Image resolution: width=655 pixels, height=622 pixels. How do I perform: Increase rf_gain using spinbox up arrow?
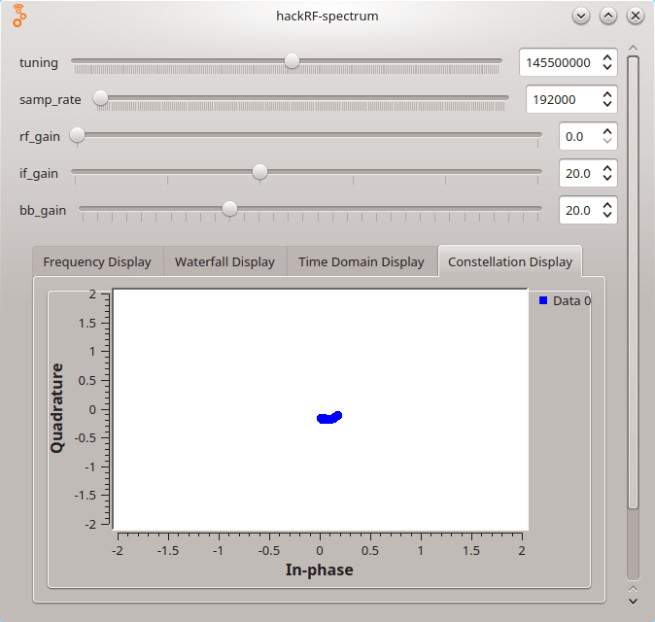click(606, 131)
